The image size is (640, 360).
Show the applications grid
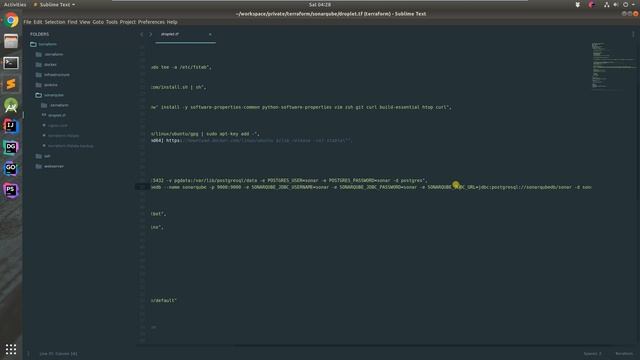(x=11, y=349)
